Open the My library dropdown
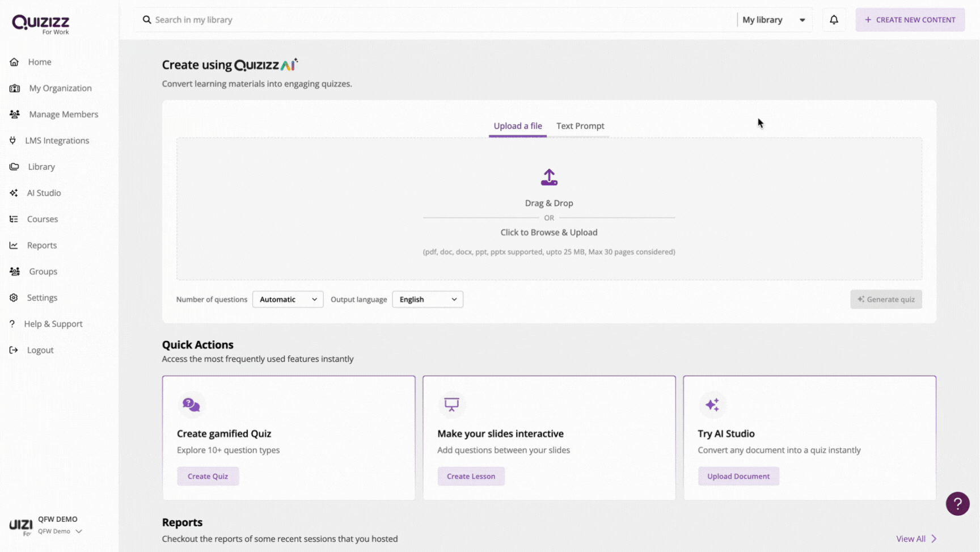This screenshot has height=552, width=980. pyautogui.click(x=774, y=20)
